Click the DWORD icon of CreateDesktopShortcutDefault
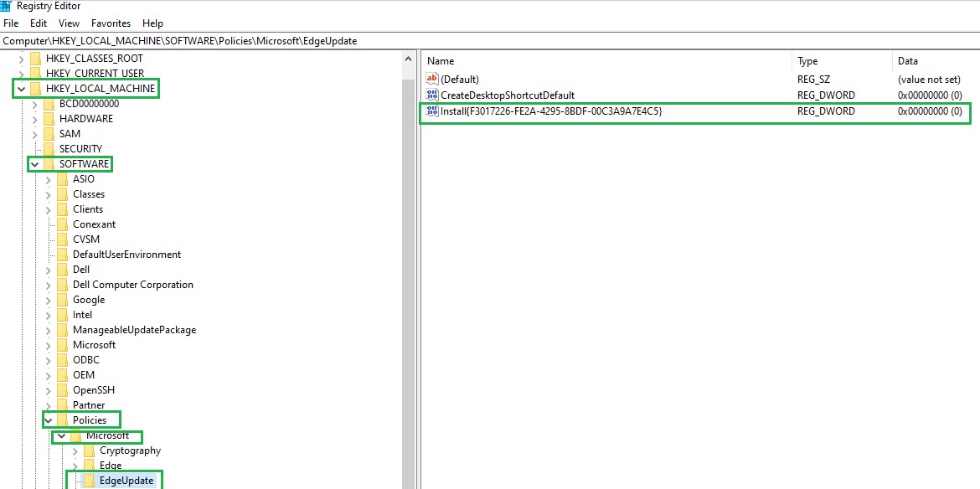 pyautogui.click(x=432, y=95)
